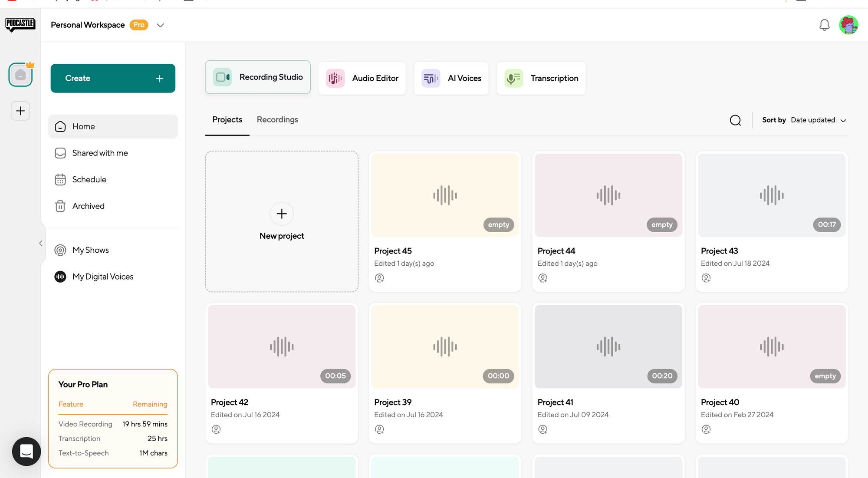Open the AI Voices tool
868x478 pixels.
point(451,78)
